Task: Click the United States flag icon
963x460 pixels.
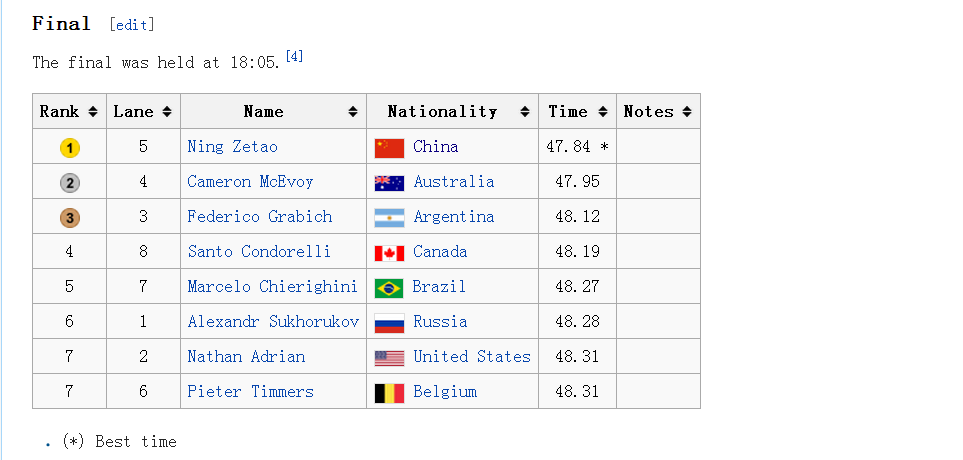Action: click(x=389, y=358)
